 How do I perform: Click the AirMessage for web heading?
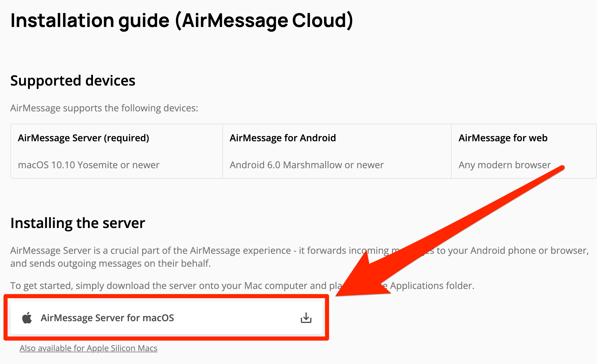pos(503,138)
